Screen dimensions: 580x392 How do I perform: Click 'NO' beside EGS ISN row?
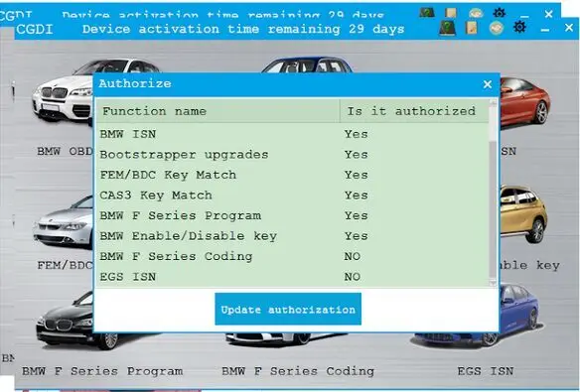[x=353, y=276]
